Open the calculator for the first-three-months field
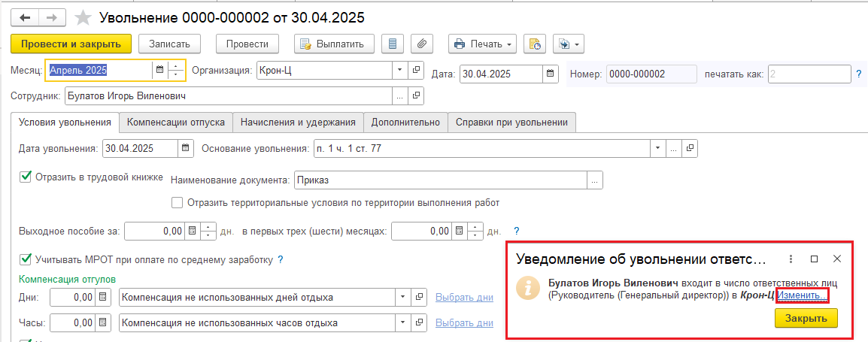 pyautogui.click(x=460, y=231)
